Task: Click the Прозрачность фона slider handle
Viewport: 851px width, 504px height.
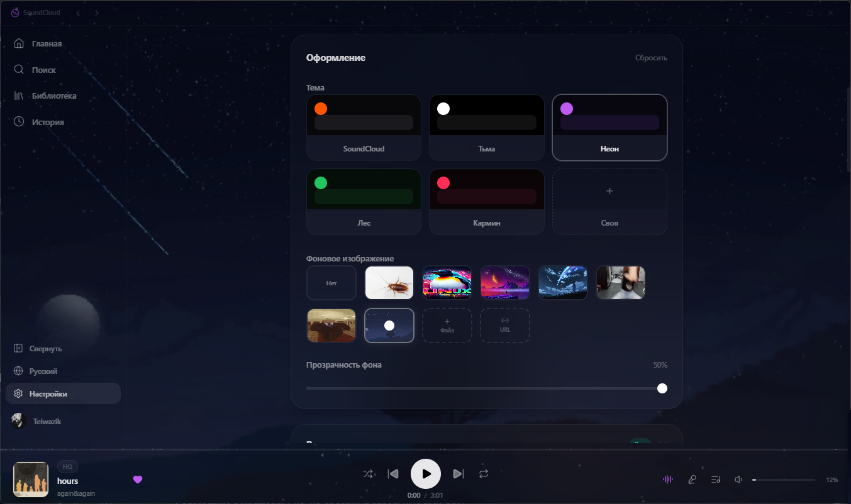Action: coord(662,388)
